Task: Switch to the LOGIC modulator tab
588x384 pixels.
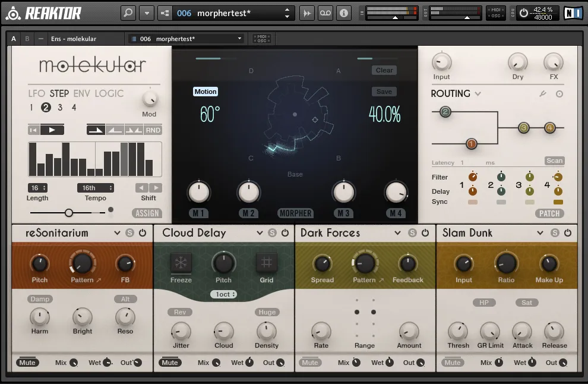Action: (109, 93)
